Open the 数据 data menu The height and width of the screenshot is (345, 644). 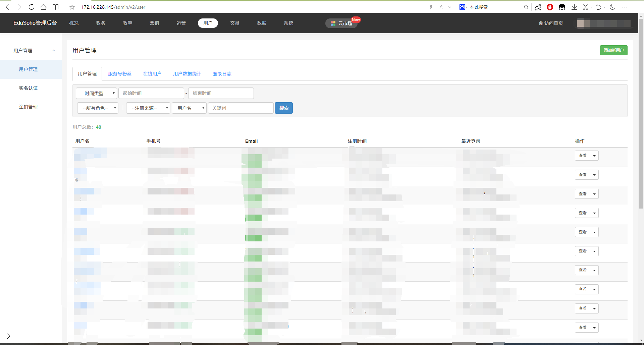(x=262, y=23)
